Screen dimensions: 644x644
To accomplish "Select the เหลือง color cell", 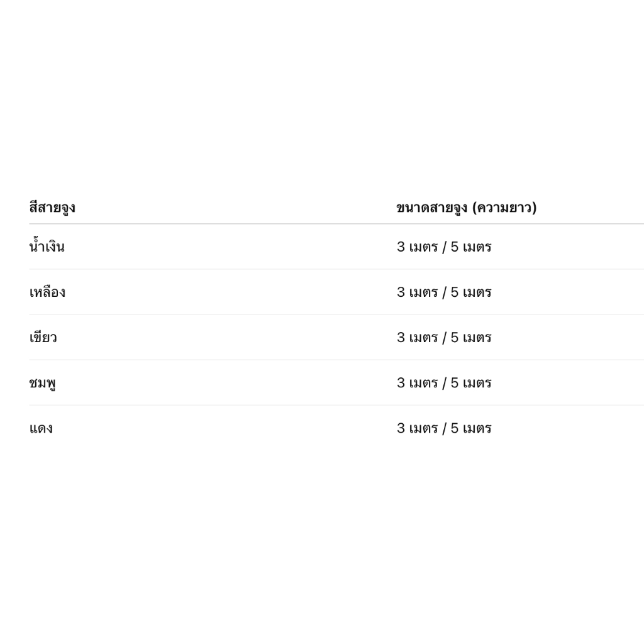I will click(x=47, y=292).
